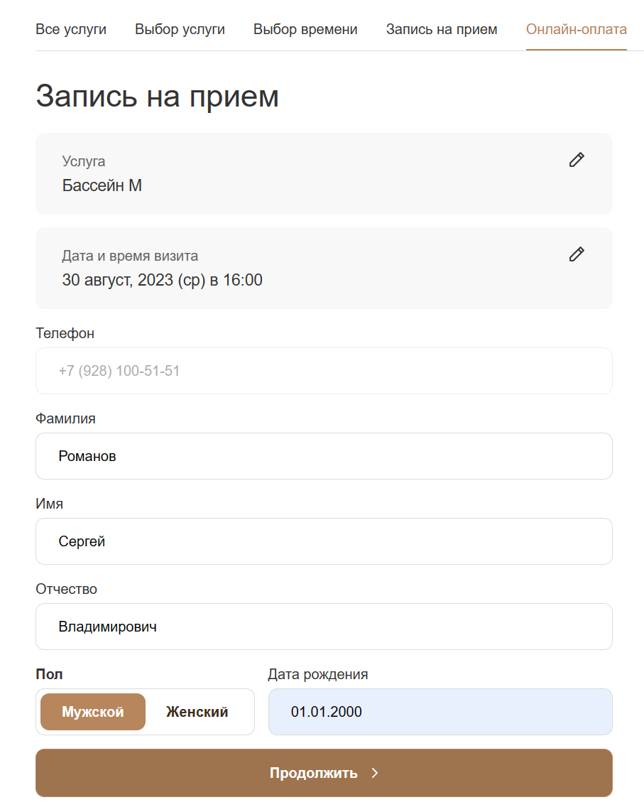Click pencil icon for visit date and time
644x812 pixels.
tap(577, 254)
